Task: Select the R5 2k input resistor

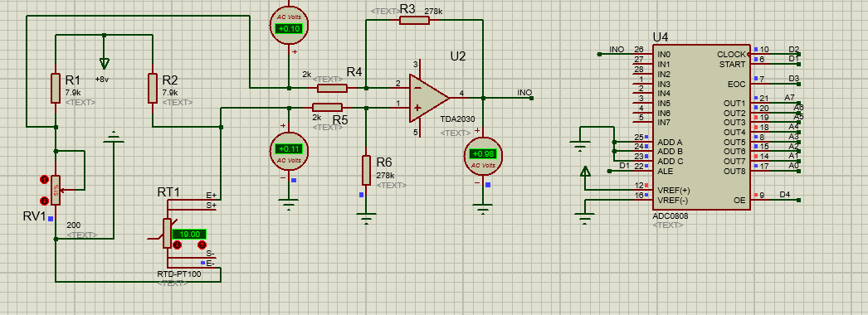Action: [327, 107]
